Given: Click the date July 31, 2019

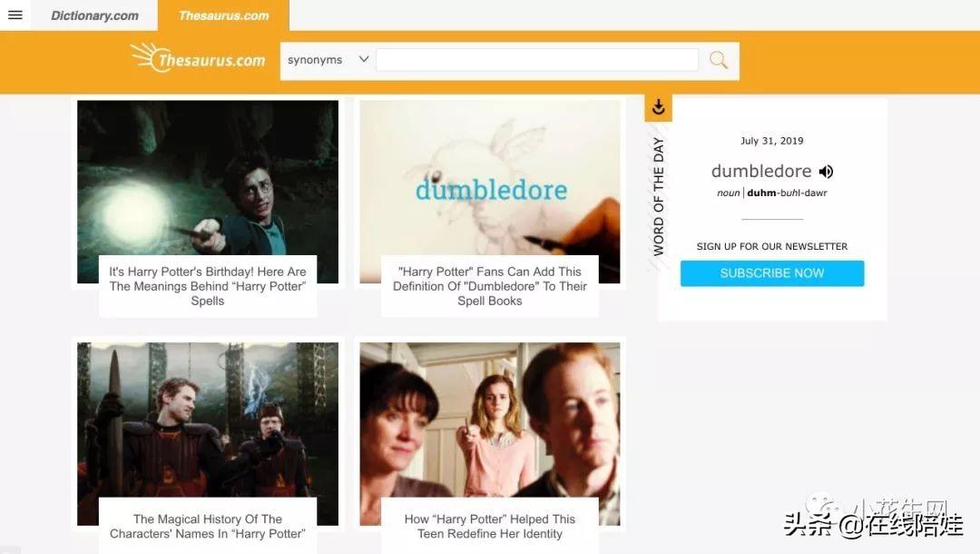Looking at the screenshot, I should pos(772,141).
